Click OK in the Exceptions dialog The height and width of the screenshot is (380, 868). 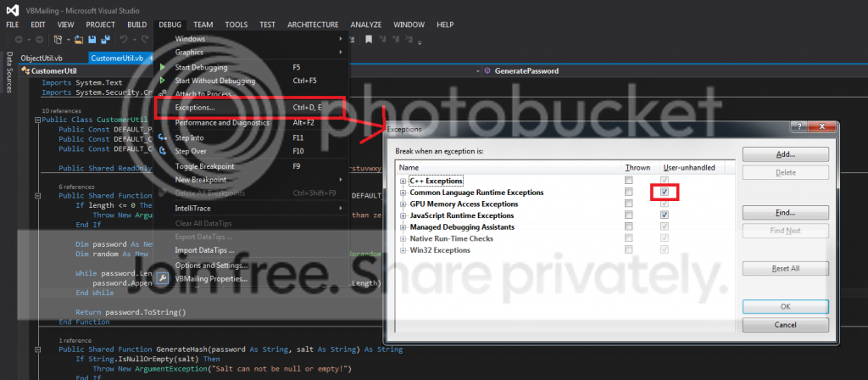[x=786, y=306]
